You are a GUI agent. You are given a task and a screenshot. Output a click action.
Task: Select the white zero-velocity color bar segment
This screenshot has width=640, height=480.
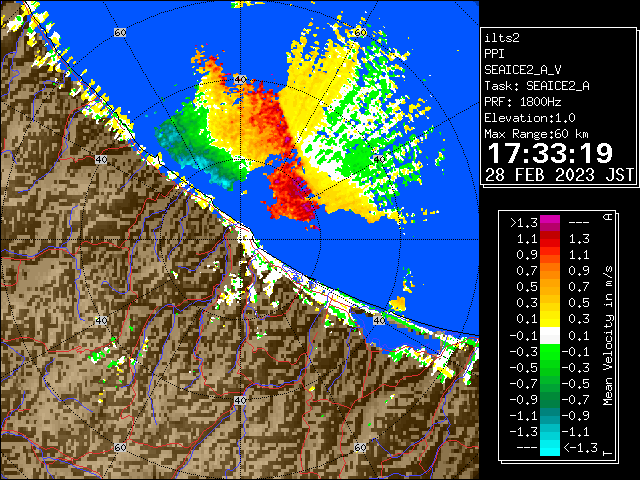(550, 336)
